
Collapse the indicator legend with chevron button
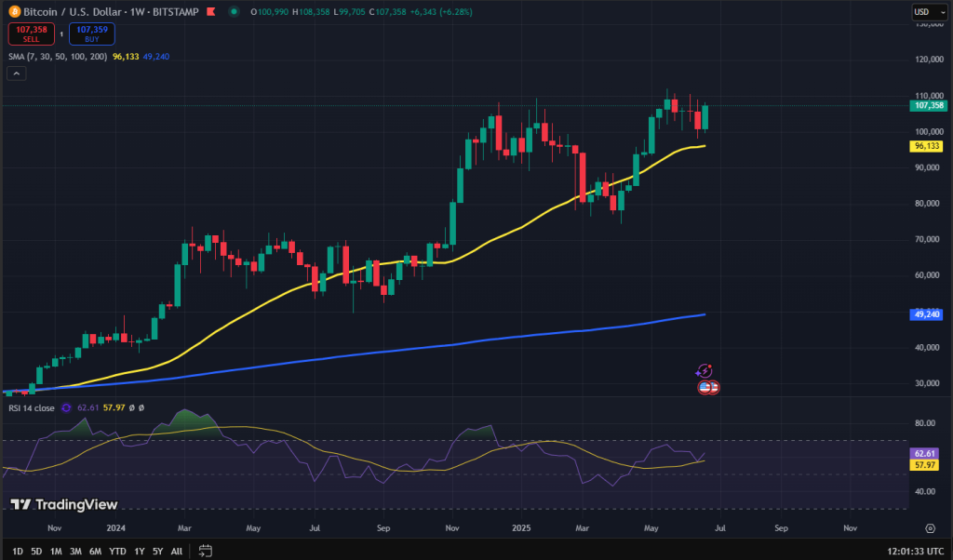[17, 73]
